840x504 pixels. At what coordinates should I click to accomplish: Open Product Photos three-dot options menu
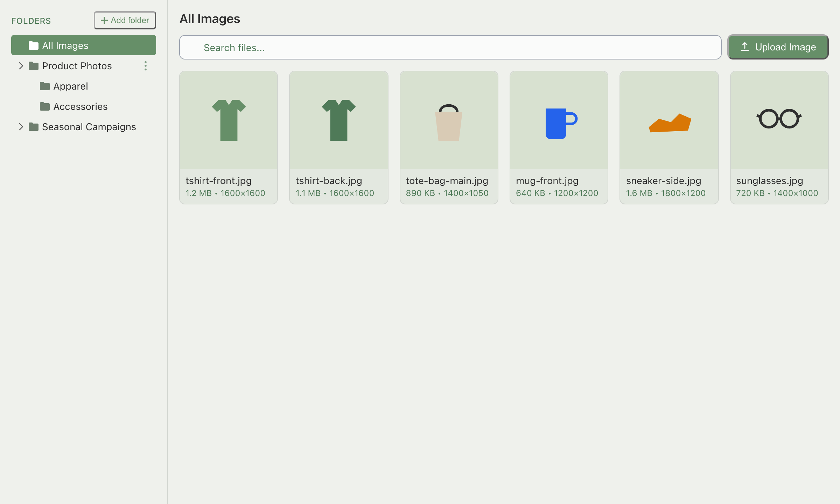pyautogui.click(x=146, y=66)
